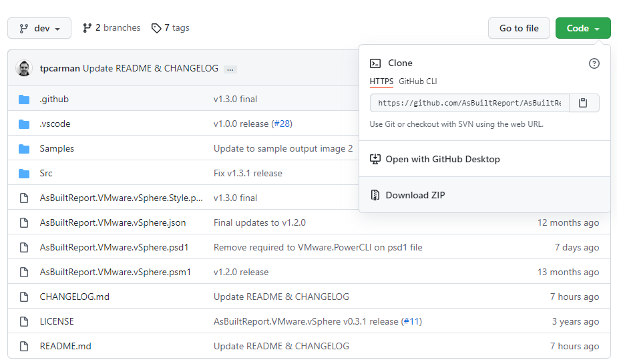Click the vSphere.json file icon
617x364 pixels.
24,222
